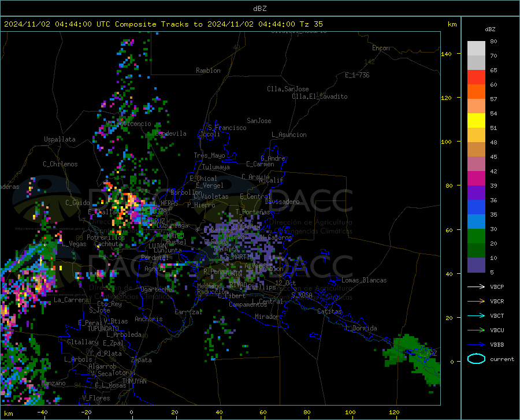Click the 'Divisadero' map label

(282, 202)
